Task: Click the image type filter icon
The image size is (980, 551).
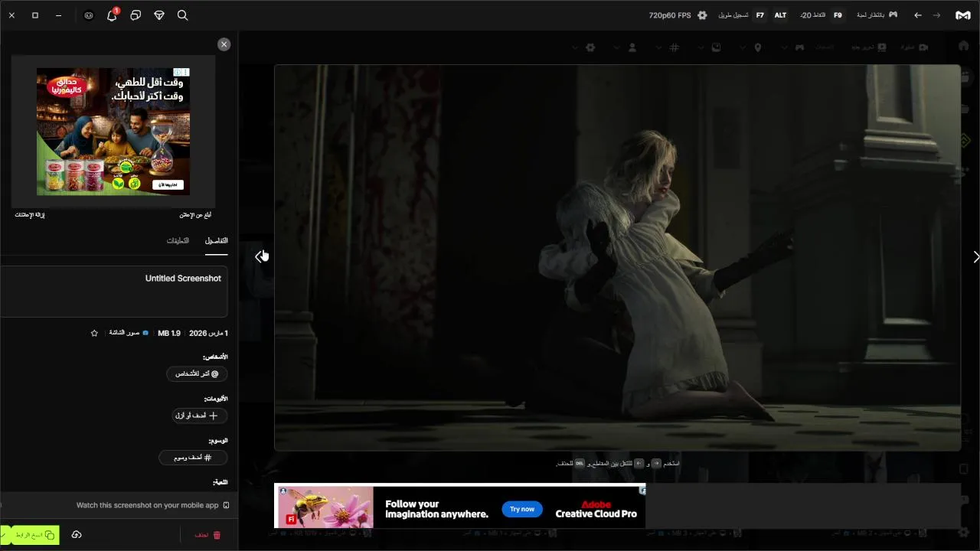Action: 716,47
